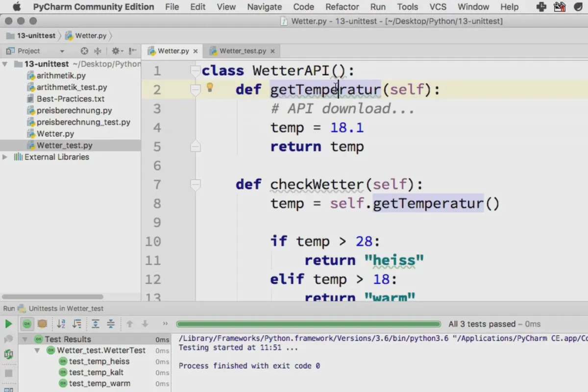Screen dimensions: 588x392
Task: Click line number 10 in the gutter
Action: click(x=153, y=241)
